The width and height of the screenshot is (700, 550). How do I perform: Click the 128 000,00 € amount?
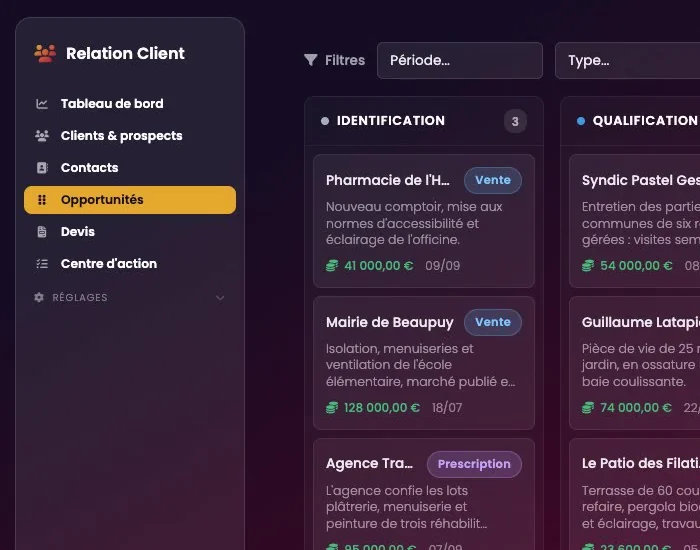point(382,408)
